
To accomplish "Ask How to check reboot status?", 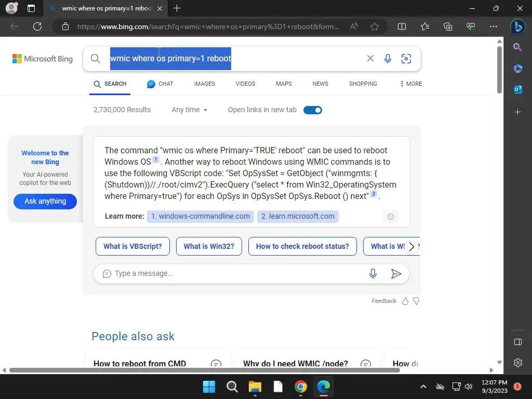I will pyautogui.click(x=302, y=246).
